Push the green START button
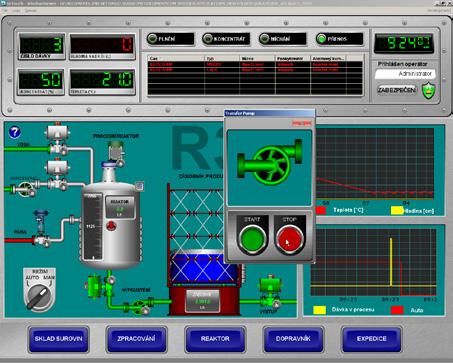The image size is (453, 363). pyautogui.click(x=252, y=239)
